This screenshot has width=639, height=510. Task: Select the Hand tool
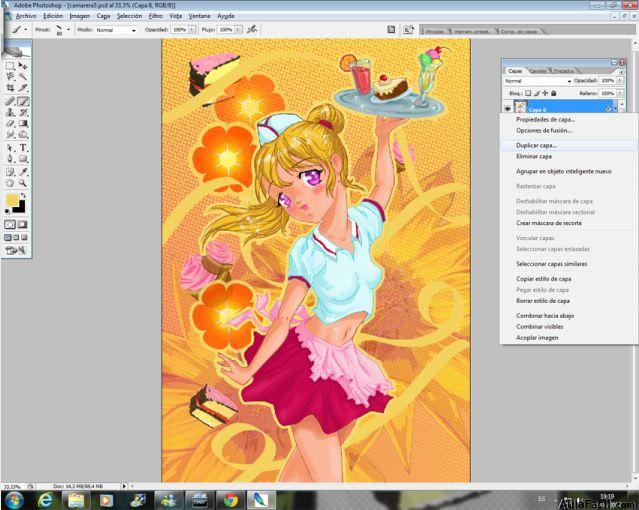(10, 183)
